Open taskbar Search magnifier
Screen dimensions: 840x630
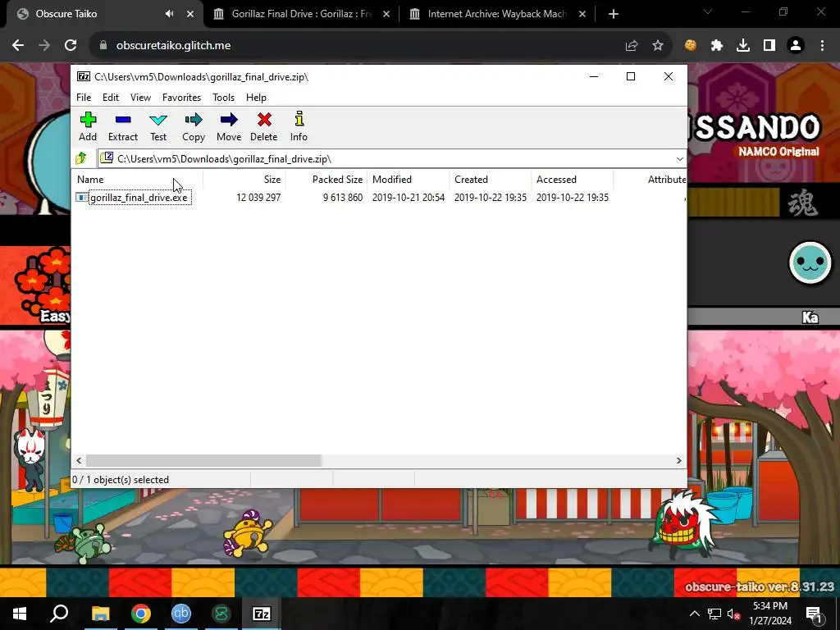tap(59, 614)
